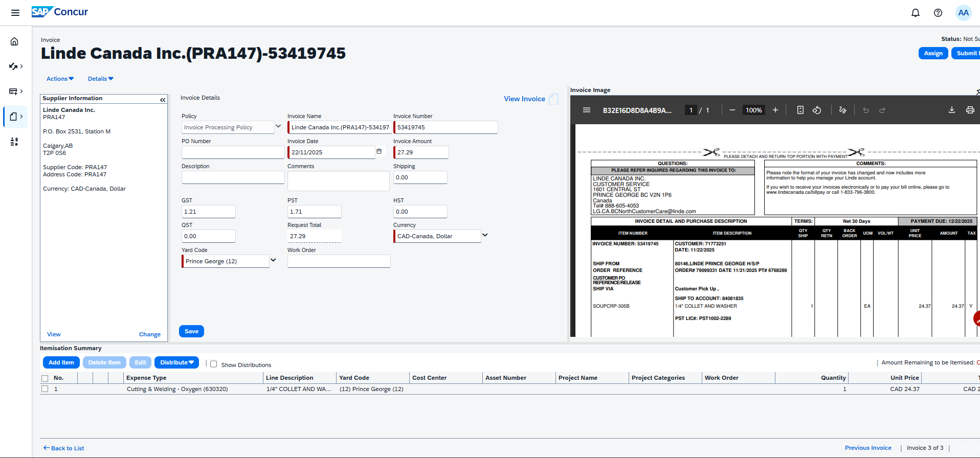Image resolution: width=980 pixels, height=458 pixels.
Task: Click the Add Item button
Action: (x=61, y=362)
